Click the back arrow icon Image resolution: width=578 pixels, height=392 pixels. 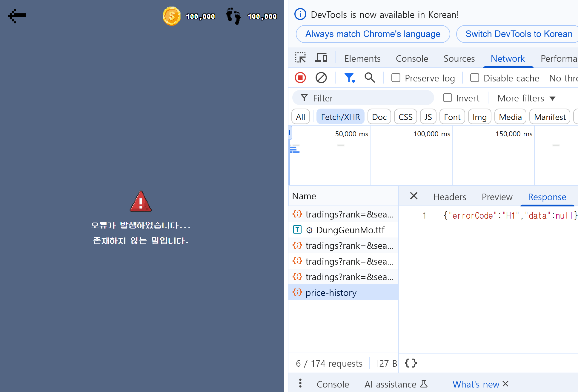pos(17,16)
